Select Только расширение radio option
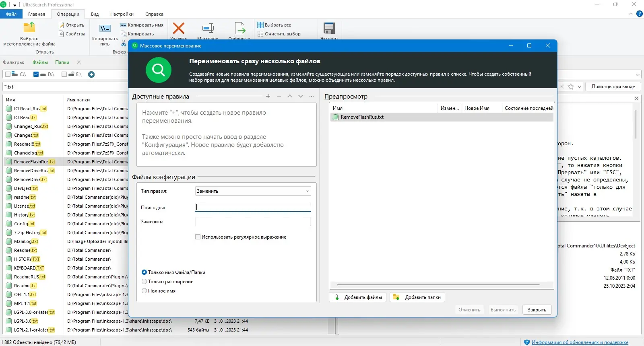Screen dimensions: 644x346 tap(144, 282)
